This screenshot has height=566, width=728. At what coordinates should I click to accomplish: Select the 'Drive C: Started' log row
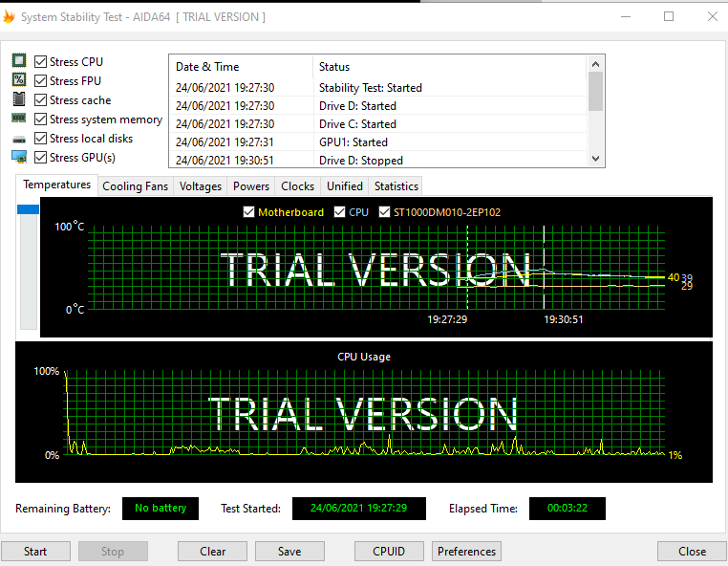378,123
